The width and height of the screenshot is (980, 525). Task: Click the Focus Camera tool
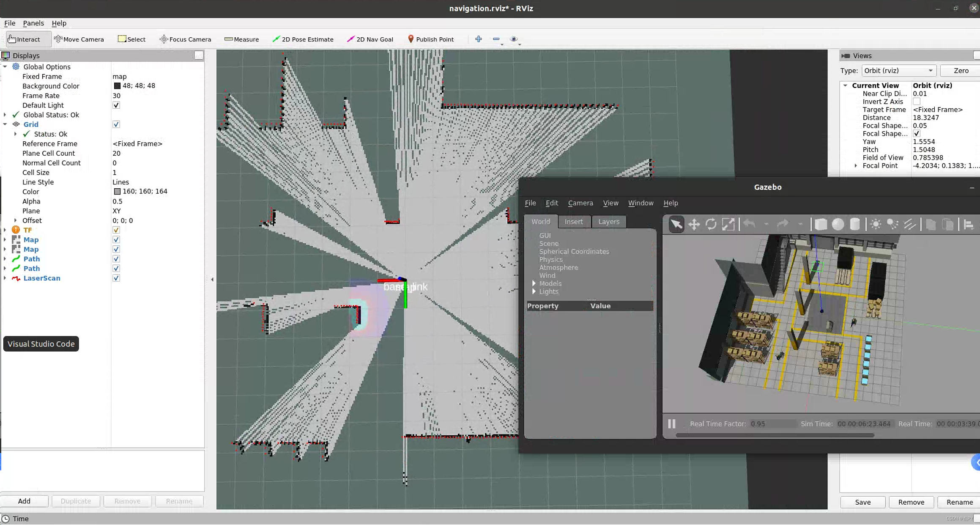(185, 39)
